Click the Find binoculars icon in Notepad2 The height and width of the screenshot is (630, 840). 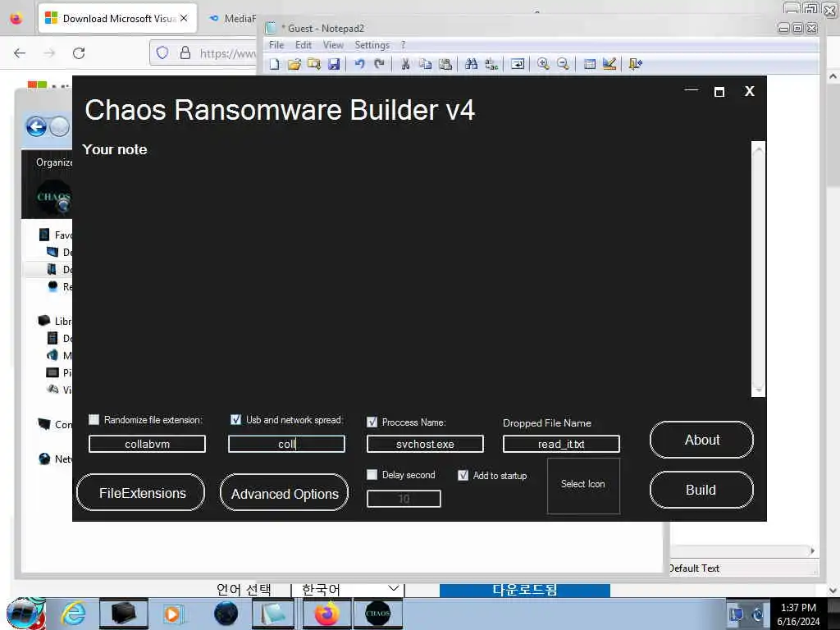coord(472,64)
